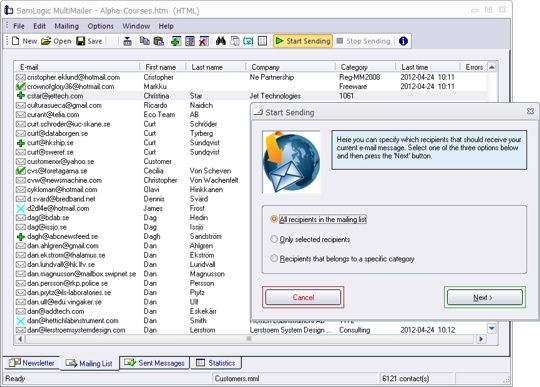This screenshot has height=387, width=540.
Task: Click the green plus add contact icon
Action: [176, 41]
